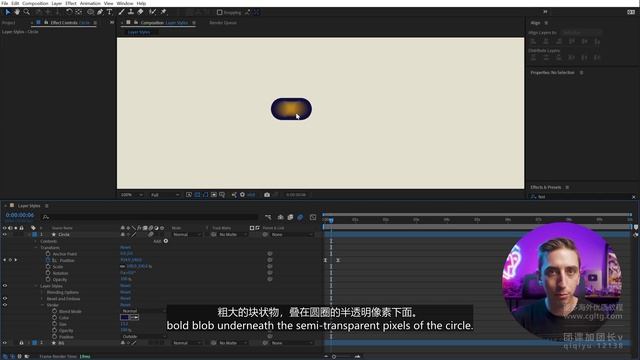Toggle motion blur enable for the timeline
Viewport: 640px width, 360px height.
[x=300, y=217]
